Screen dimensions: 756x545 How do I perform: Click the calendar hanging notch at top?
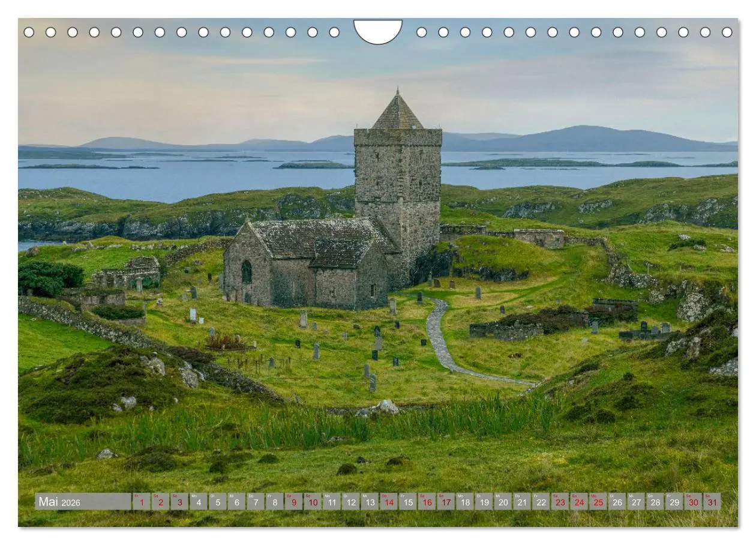pos(378,32)
